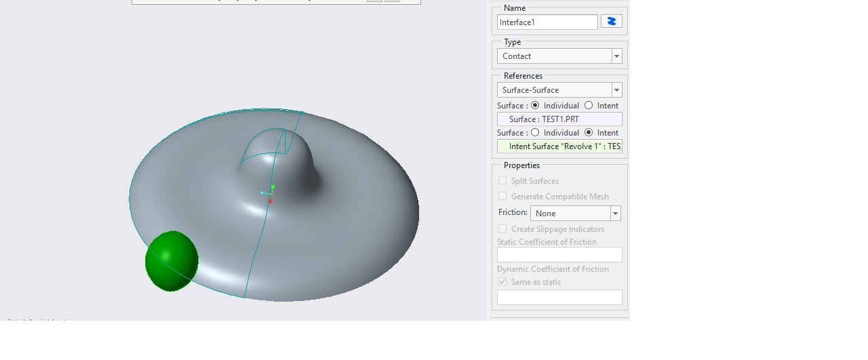Viewport: 868px width, 360px height.
Task: Click the green sphere in the model
Action: click(172, 261)
